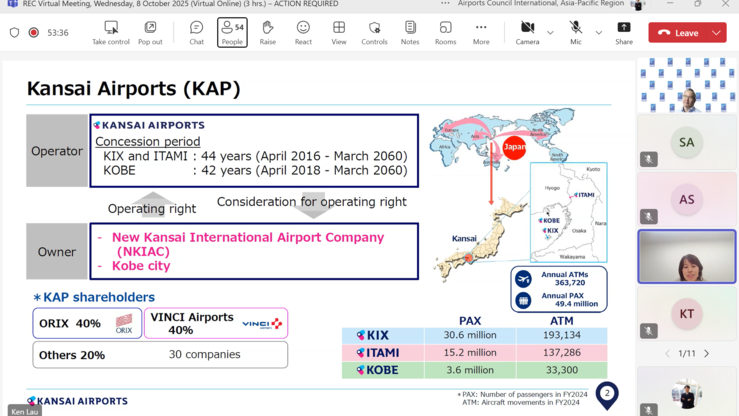Click the red Leave button
Viewport: 739px width, 416px height.
click(x=678, y=33)
